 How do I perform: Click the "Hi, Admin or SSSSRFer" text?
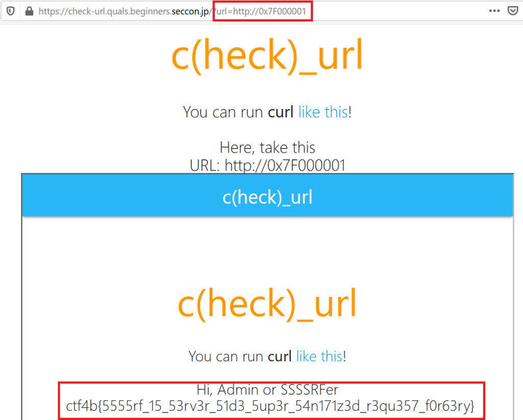pyautogui.click(x=268, y=389)
